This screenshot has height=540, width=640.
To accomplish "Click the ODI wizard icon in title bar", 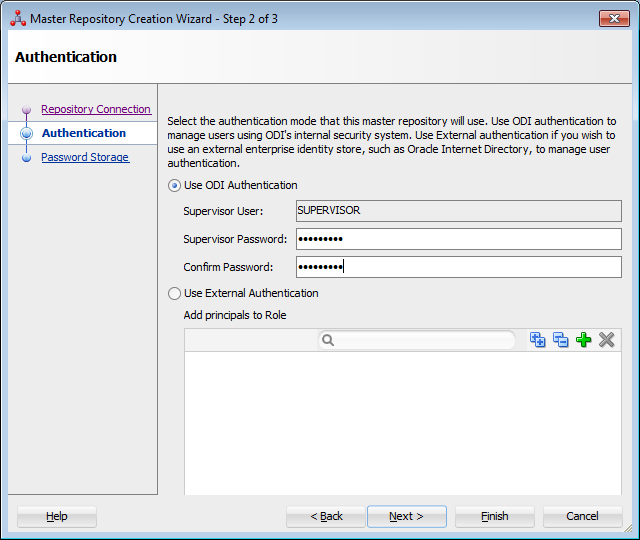I will point(18,19).
